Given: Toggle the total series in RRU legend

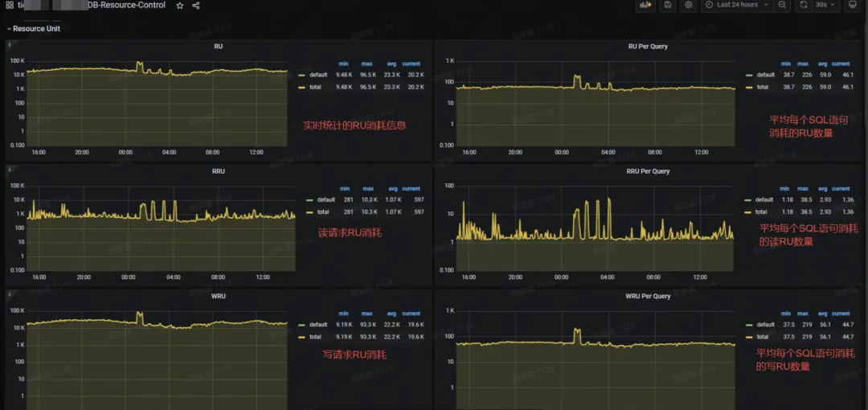Looking at the screenshot, I should pos(323,211).
